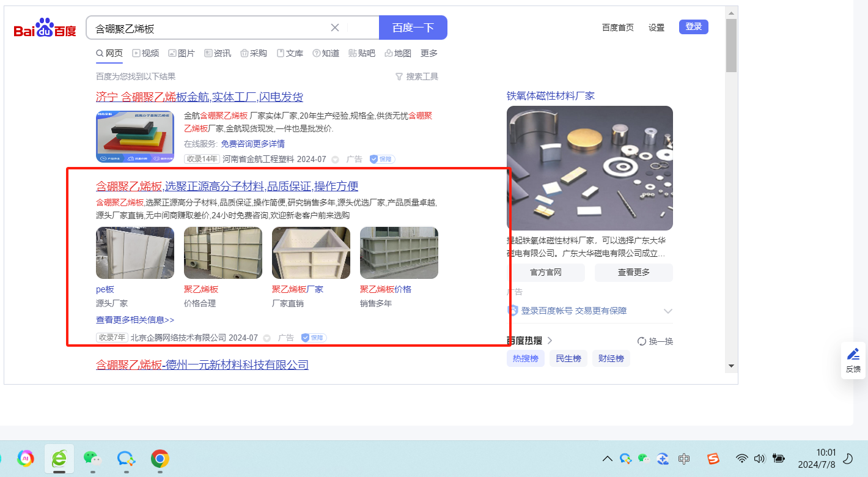
Task: Switch to the 视频 tab
Action: pyautogui.click(x=145, y=53)
